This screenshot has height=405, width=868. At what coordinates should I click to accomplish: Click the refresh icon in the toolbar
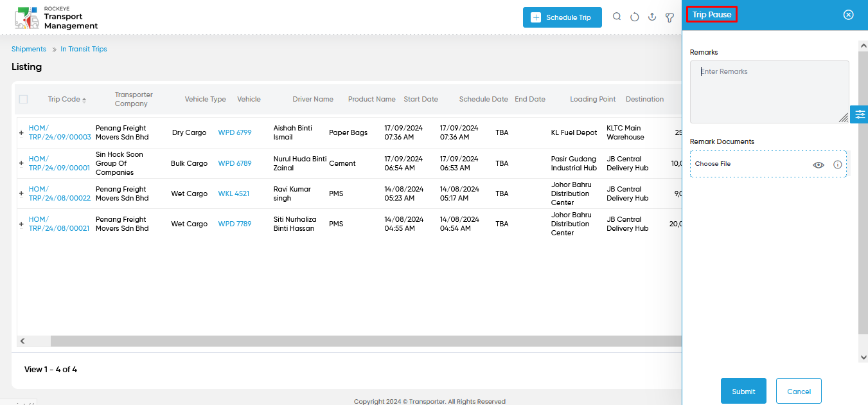pyautogui.click(x=635, y=17)
